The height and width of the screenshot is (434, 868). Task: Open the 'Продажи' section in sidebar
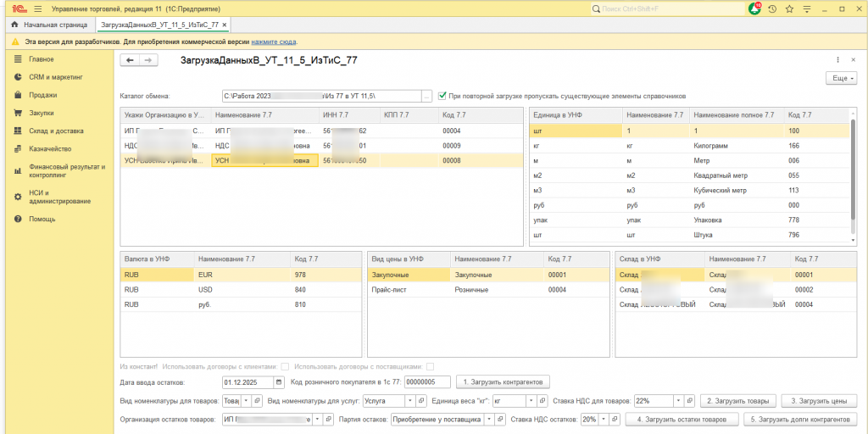pyautogui.click(x=42, y=95)
